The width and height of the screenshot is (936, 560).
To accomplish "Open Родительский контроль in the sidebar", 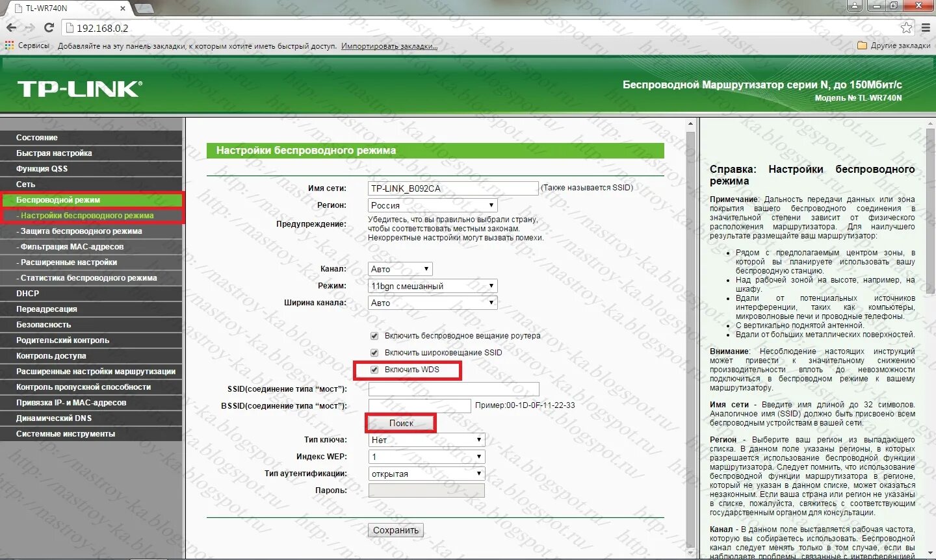I will [x=91, y=340].
